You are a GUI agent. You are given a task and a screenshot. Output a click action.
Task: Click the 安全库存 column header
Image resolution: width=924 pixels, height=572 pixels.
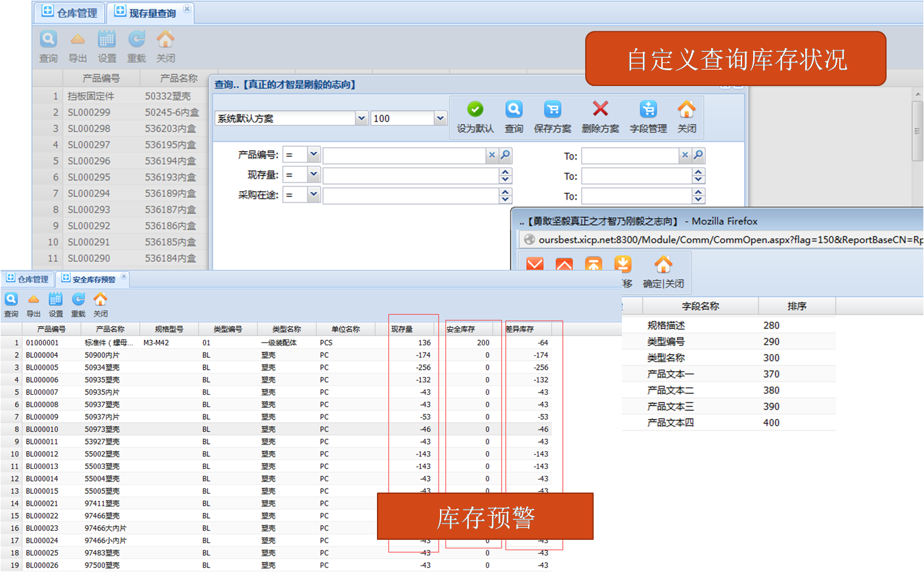click(461, 329)
